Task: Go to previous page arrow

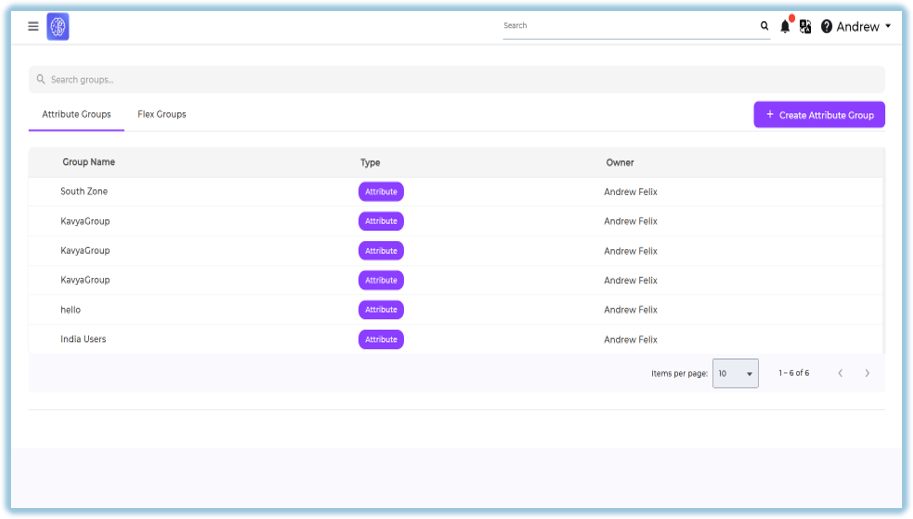Action: (840, 373)
